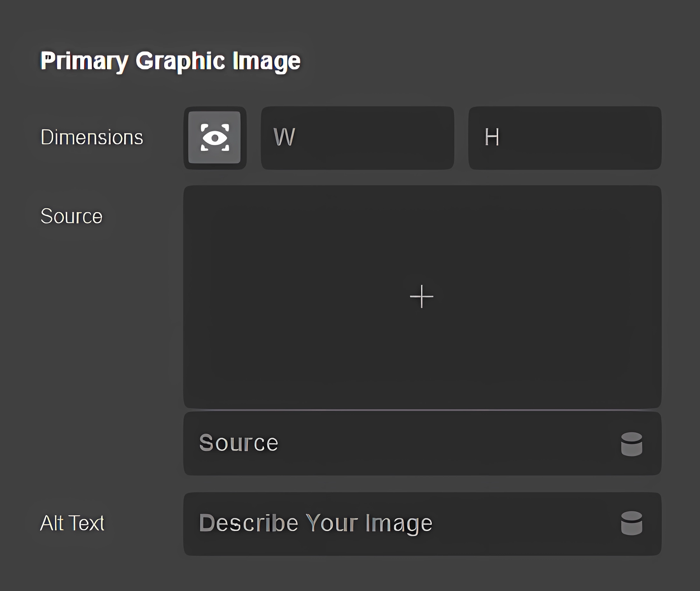Click the plus icon to add image
This screenshot has width=700, height=591.
(422, 296)
